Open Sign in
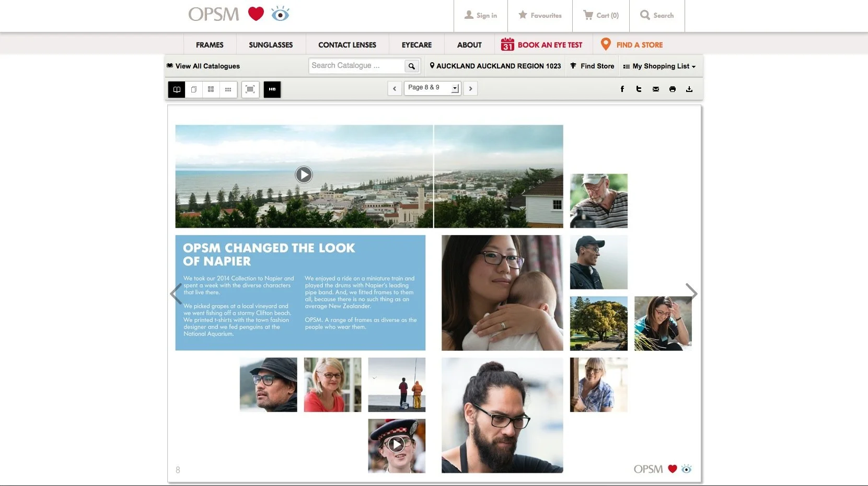This screenshot has width=868, height=486. pos(481,16)
